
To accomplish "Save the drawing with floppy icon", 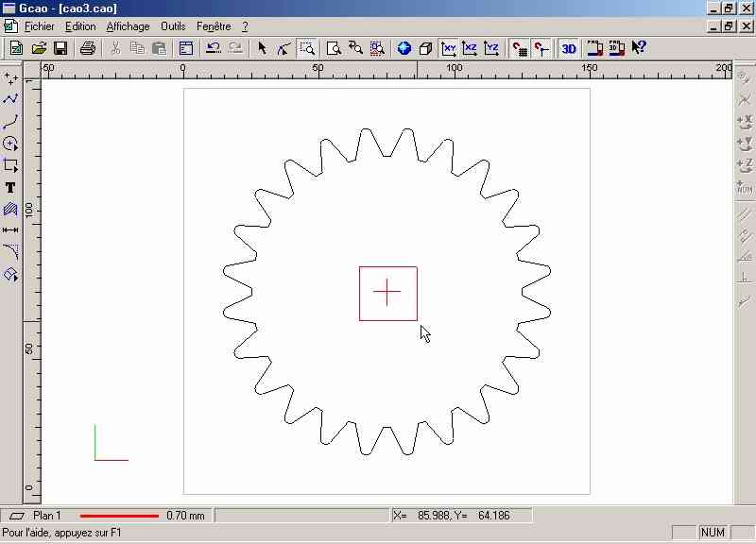I will click(x=60, y=48).
